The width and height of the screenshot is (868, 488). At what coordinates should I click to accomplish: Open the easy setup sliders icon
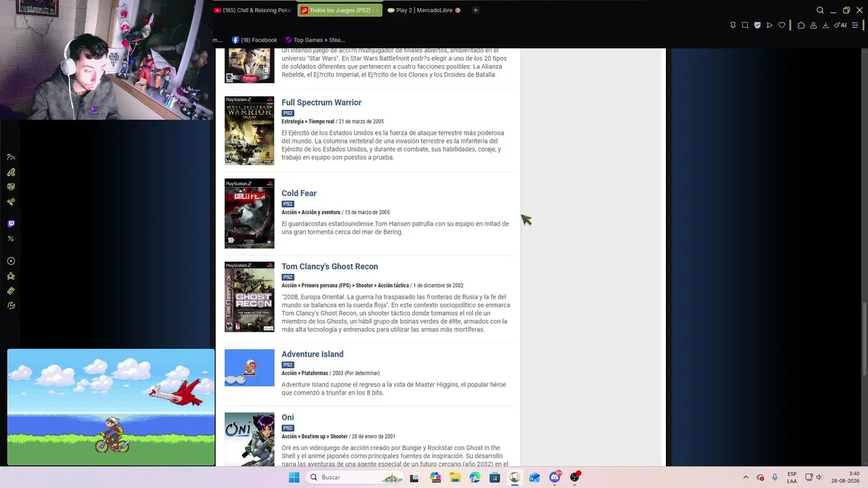tap(855, 25)
